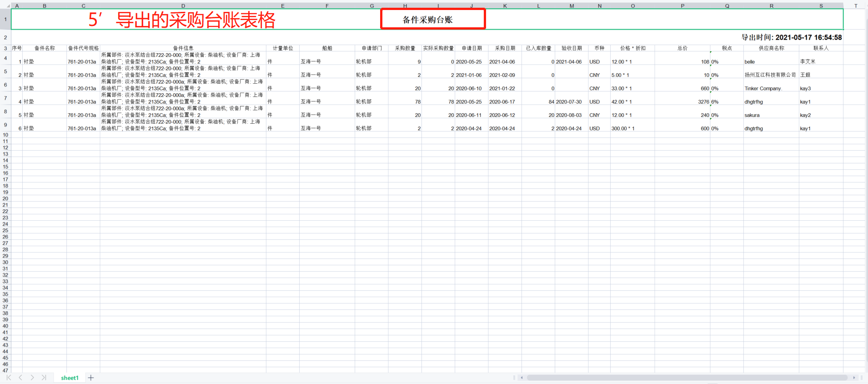Screen dimensions: 868x384
Task: Click the 验收日期 header cell
Action: pyautogui.click(x=572, y=48)
